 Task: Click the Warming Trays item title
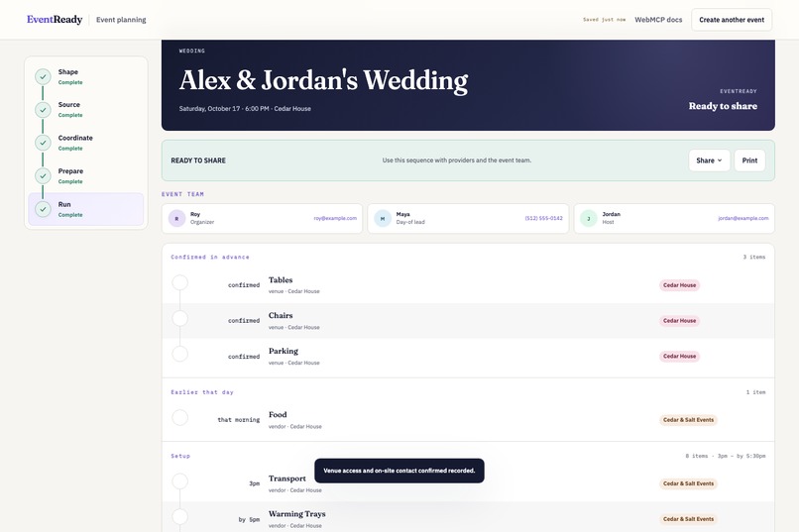click(x=297, y=514)
